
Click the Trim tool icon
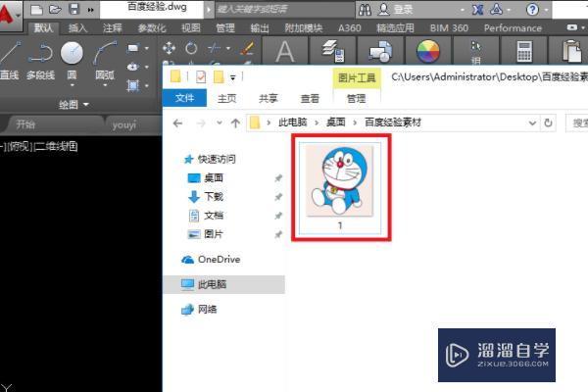pyautogui.click(x=214, y=48)
